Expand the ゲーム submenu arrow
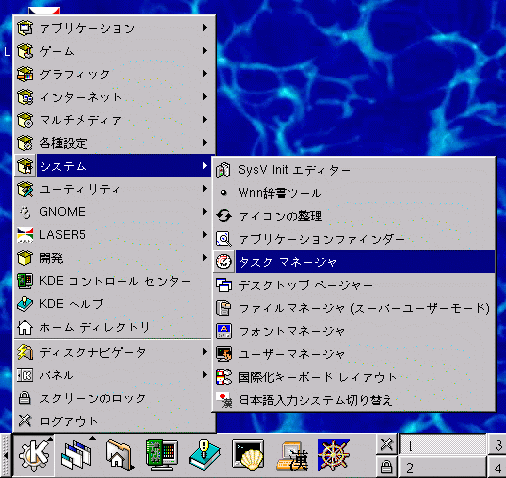Screen dimensions: 506x478 (205, 51)
